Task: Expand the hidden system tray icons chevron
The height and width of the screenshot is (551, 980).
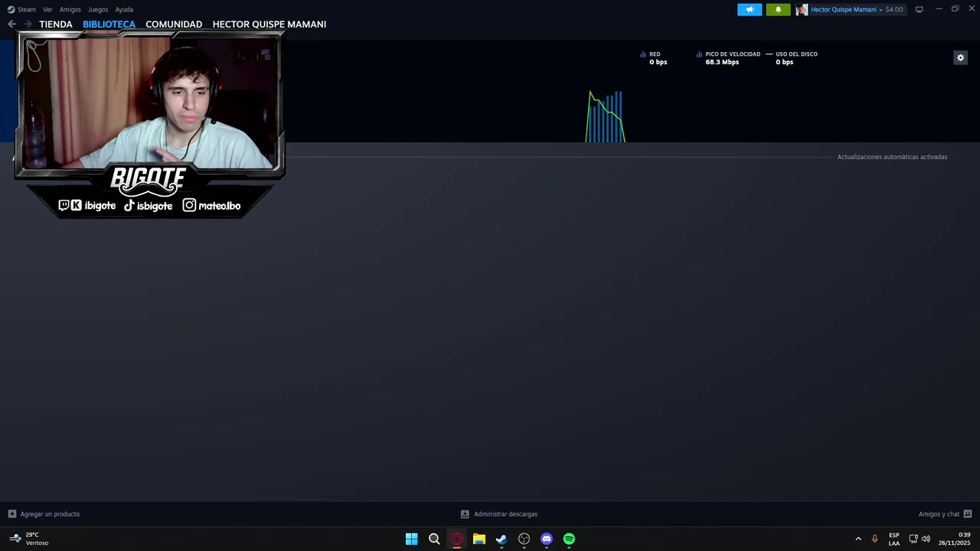Action: click(858, 539)
